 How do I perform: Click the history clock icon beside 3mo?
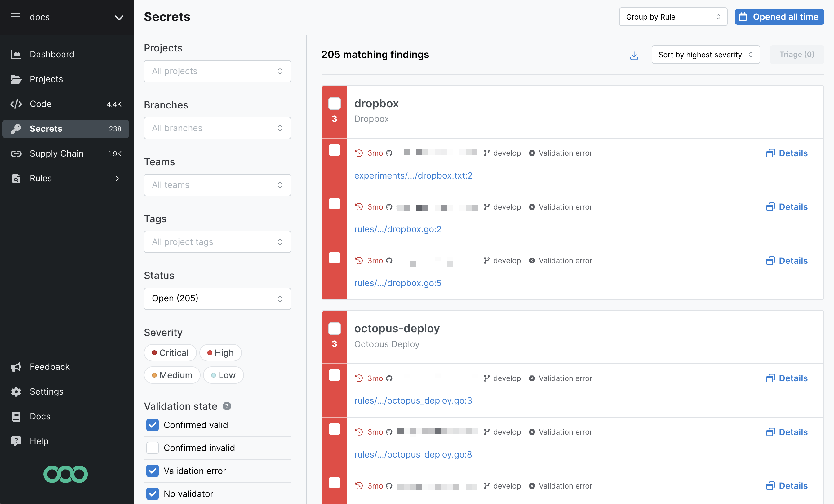[359, 153]
